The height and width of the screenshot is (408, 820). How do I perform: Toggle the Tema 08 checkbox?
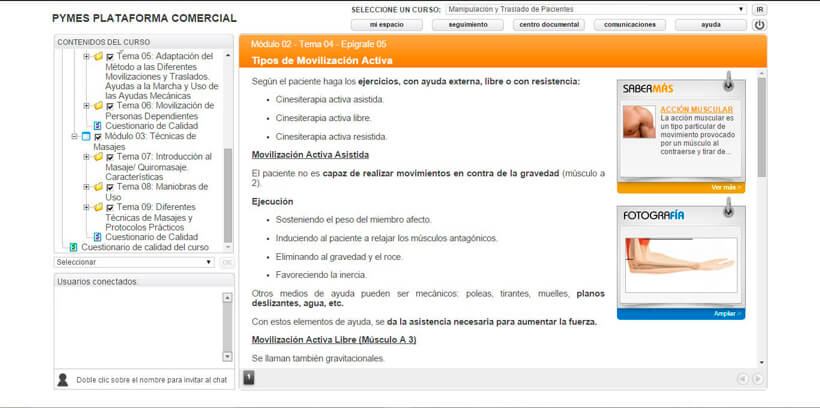click(110, 187)
